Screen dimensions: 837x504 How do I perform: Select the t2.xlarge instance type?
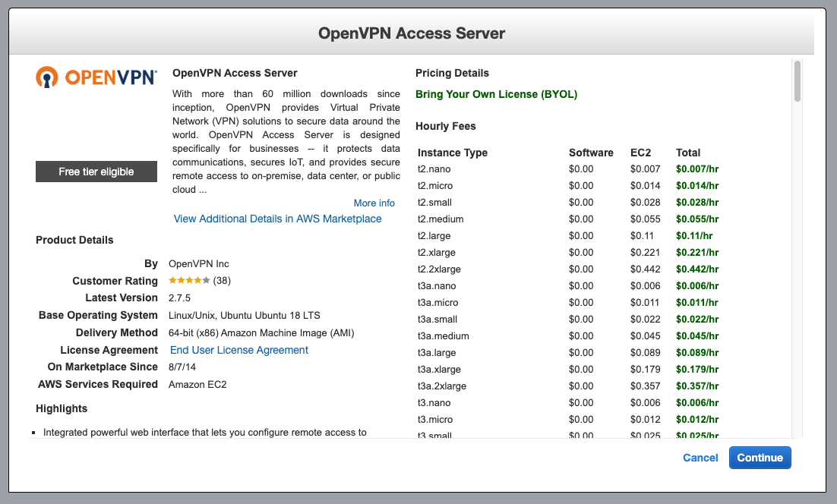[436, 252]
